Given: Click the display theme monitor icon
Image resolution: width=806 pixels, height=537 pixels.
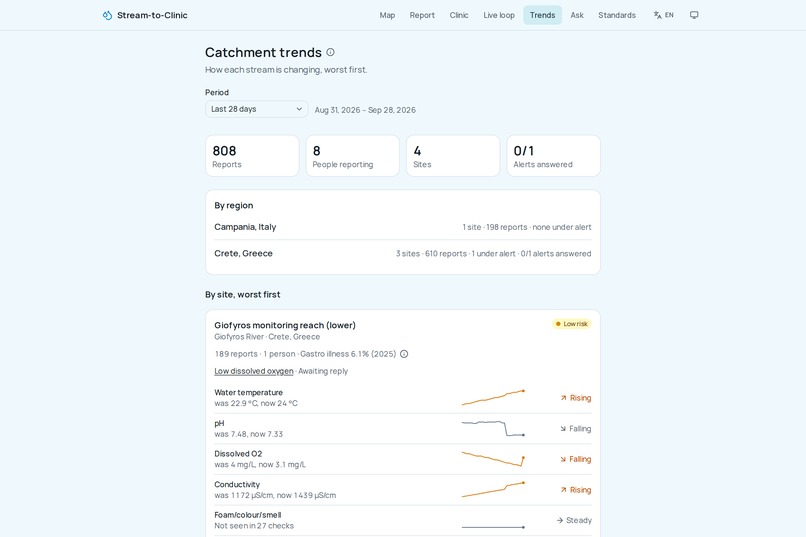Looking at the screenshot, I should [694, 15].
